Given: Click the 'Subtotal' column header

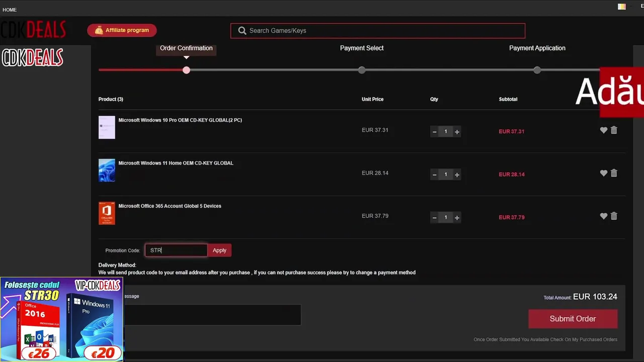Looking at the screenshot, I should coord(508,99).
